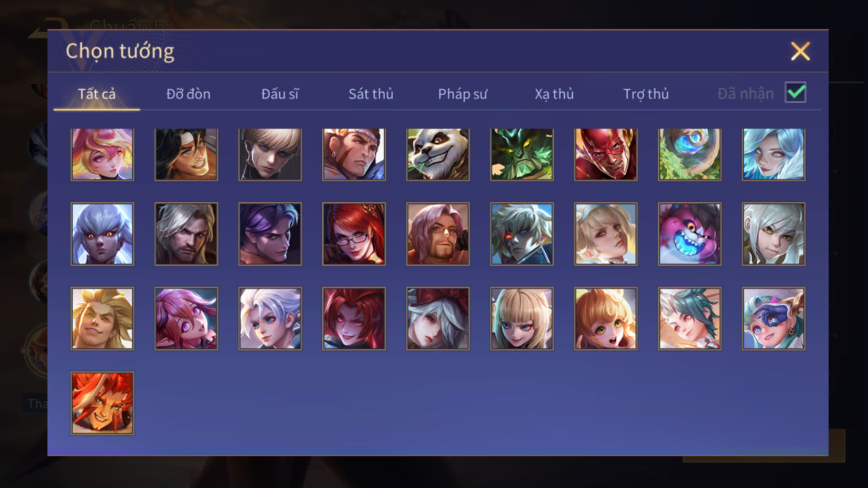Image resolution: width=868 pixels, height=488 pixels.
Task: Pick the hero with blue eyepatch
Action: [x=773, y=318]
